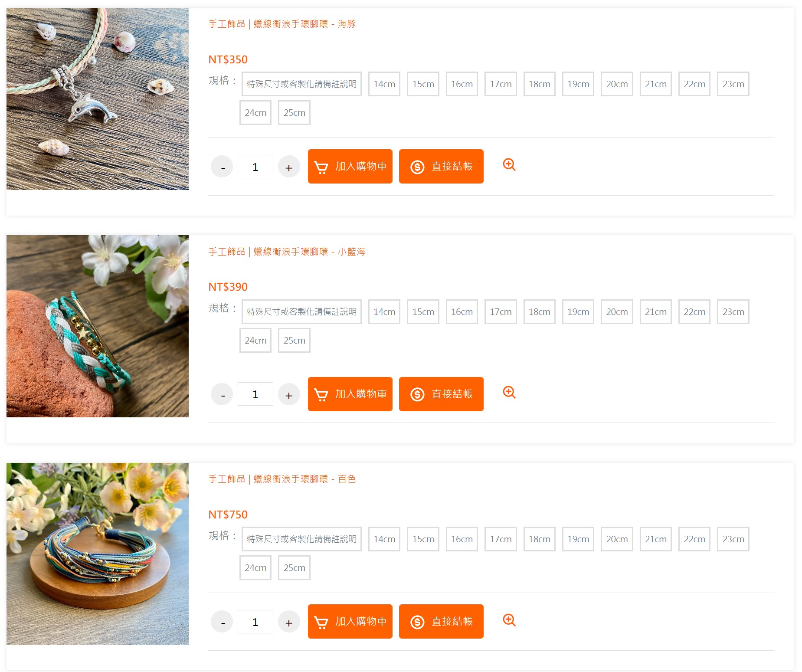Click magnifier zoom icon for NT$390 bracelet
The height and width of the screenshot is (672, 802).
coord(509,393)
